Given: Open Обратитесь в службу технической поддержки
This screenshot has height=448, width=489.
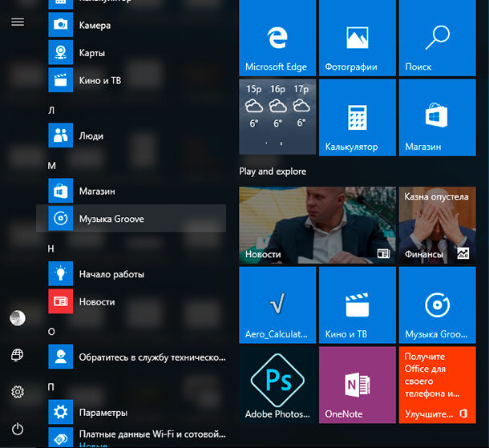Looking at the screenshot, I should pyautogui.click(x=131, y=357).
